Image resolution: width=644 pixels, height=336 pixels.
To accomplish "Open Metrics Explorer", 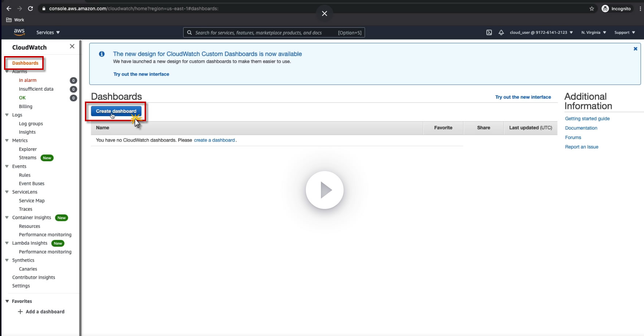I will click(x=28, y=149).
